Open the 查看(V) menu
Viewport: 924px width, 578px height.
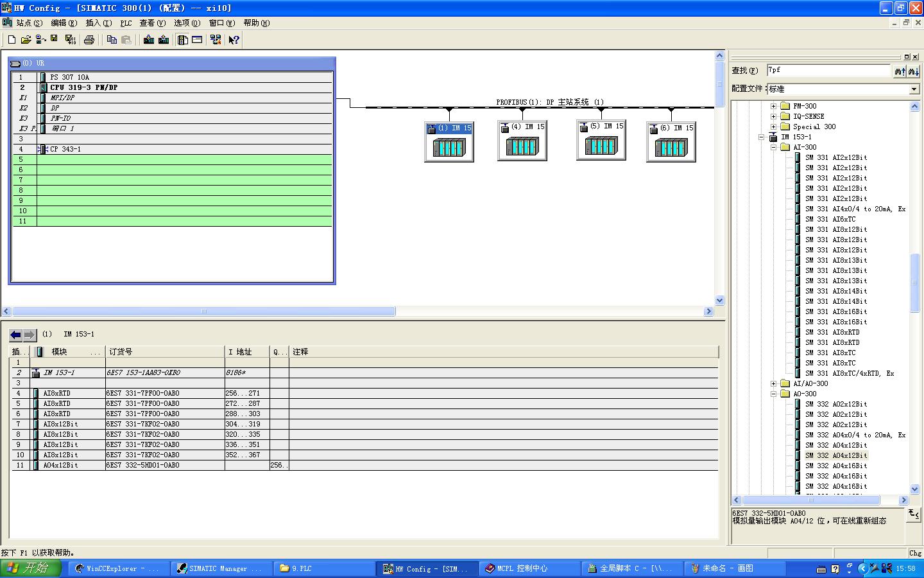(153, 23)
